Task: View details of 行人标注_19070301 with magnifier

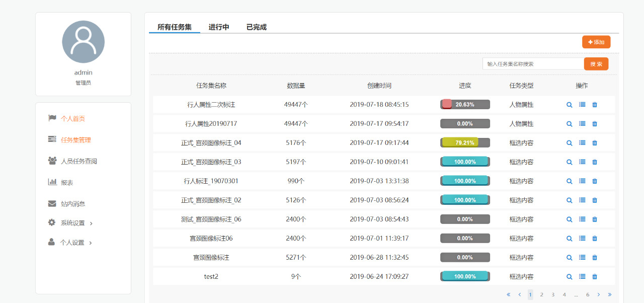Action: pos(570,181)
